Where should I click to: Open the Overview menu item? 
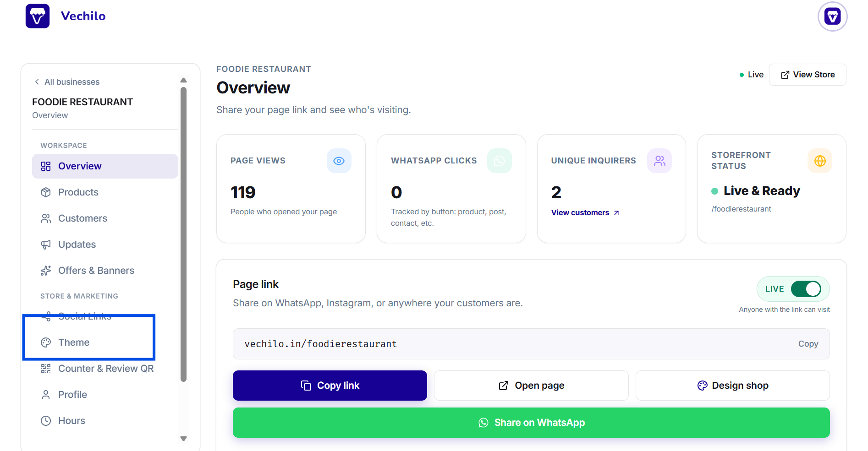click(x=105, y=166)
